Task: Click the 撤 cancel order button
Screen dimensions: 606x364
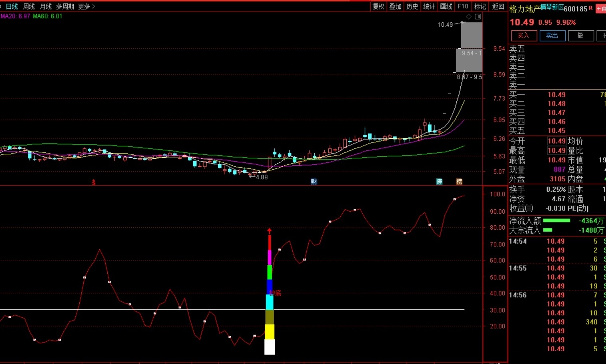Action: coord(580,35)
